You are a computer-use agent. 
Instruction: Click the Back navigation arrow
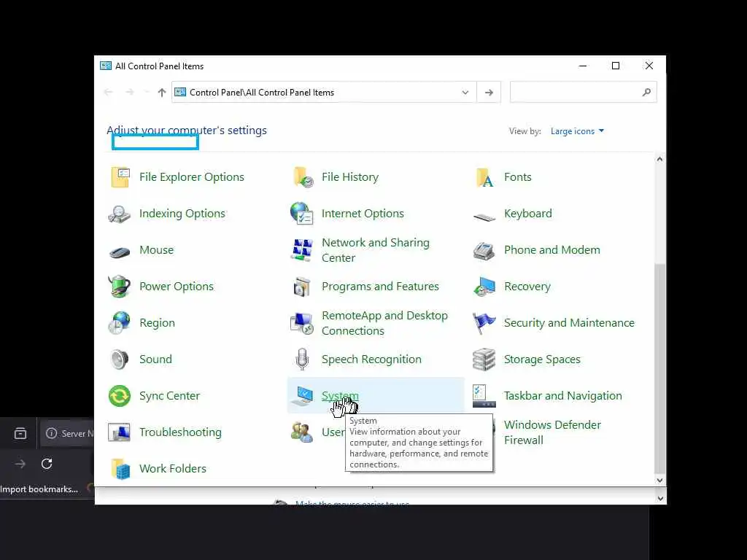tap(109, 93)
